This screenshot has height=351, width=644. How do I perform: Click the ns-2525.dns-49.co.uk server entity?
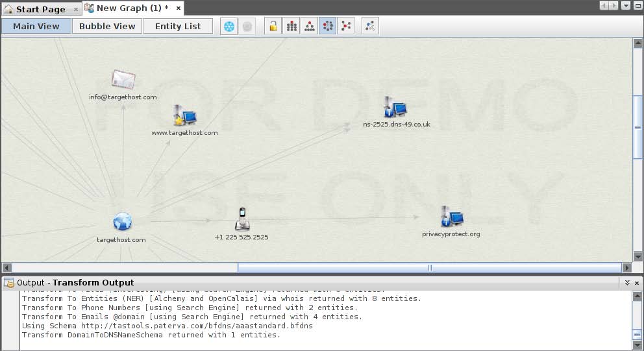tap(395, 107)
